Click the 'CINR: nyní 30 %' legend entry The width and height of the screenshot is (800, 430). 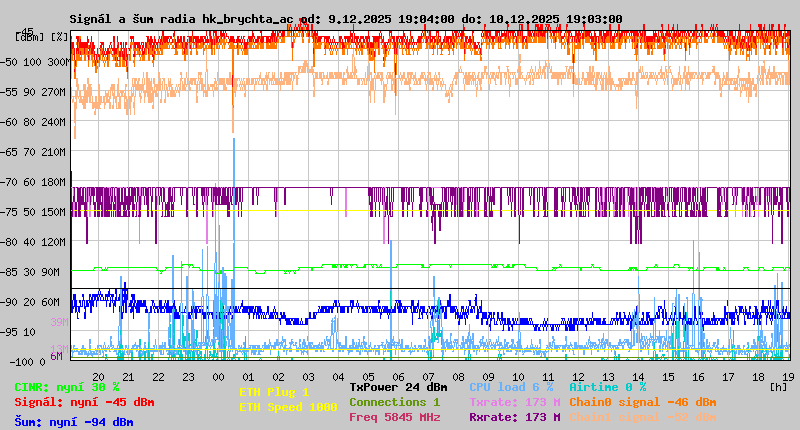click(x=66, y=387)
